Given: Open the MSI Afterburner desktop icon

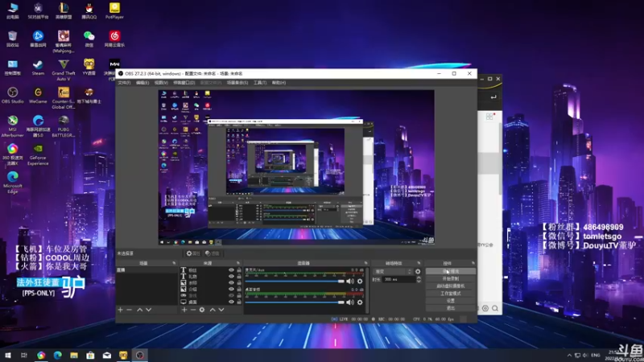Looking at the screenshot, I should pos(12,125).
